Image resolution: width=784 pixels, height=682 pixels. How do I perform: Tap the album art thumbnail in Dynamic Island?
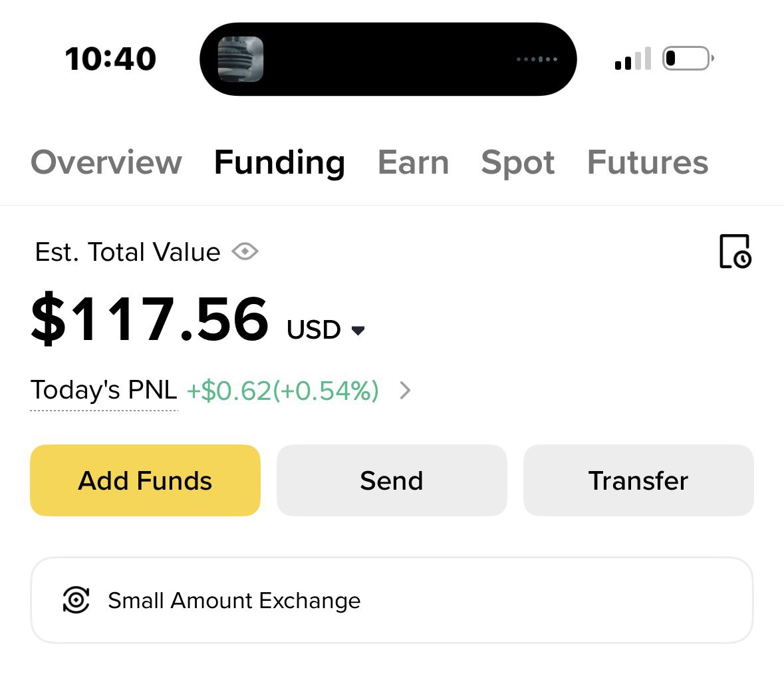[x=241, y=59]
